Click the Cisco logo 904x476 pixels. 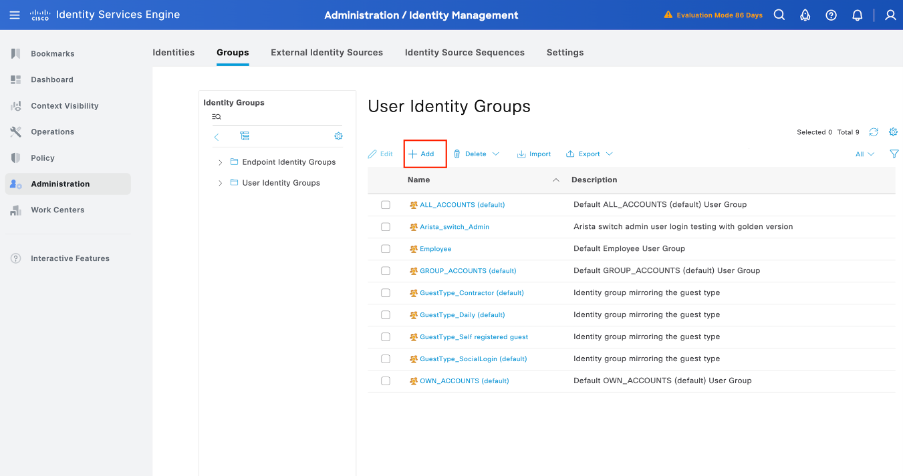tap(40, 15)
